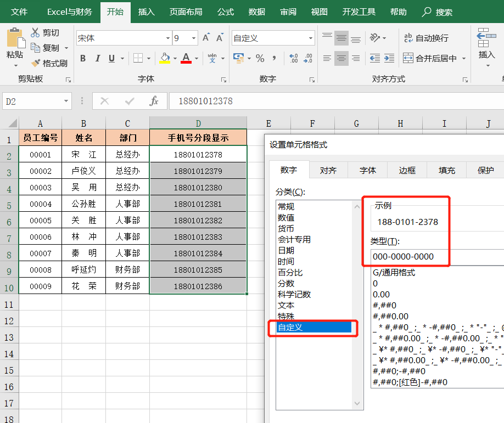
Task: Select the Format Painter brush
Action: (x=35, y=63)
